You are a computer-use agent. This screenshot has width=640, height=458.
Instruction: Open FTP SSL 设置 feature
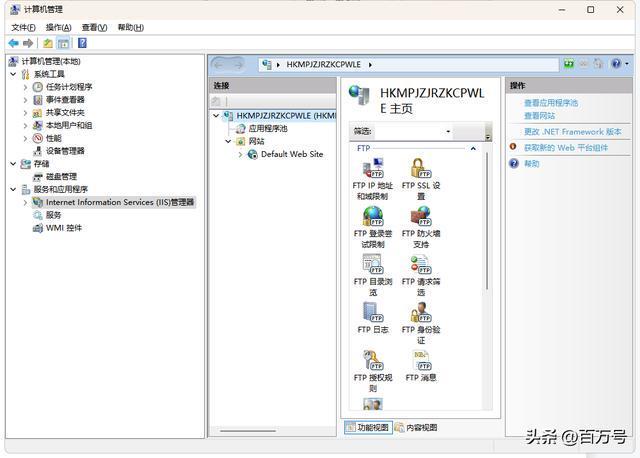point(421,179)
